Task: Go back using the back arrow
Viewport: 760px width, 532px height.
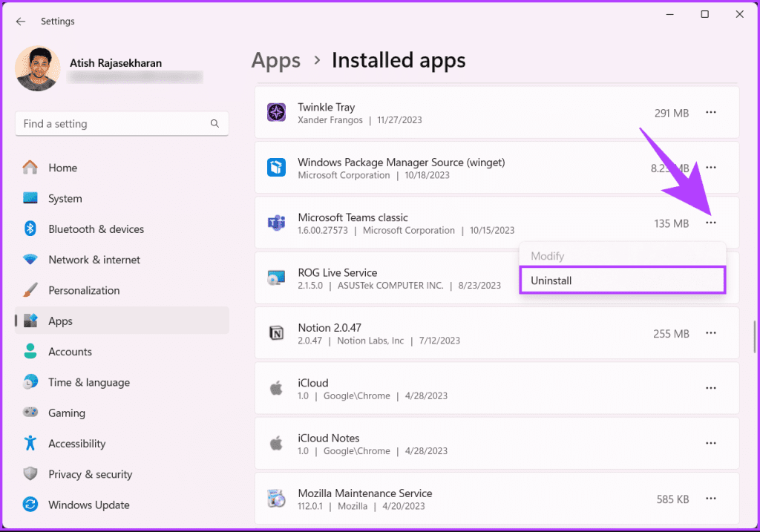Action: click(x=20, y=21)
